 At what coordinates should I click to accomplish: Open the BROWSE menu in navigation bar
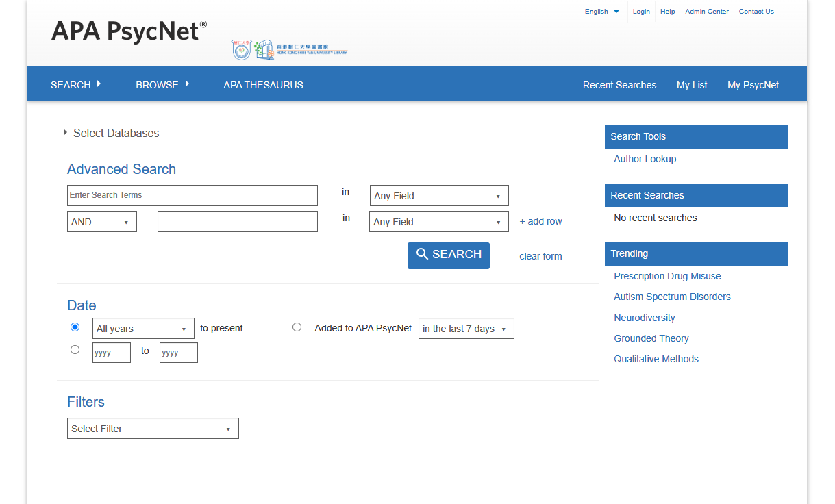pyautogui.click(x=162, y=85)
